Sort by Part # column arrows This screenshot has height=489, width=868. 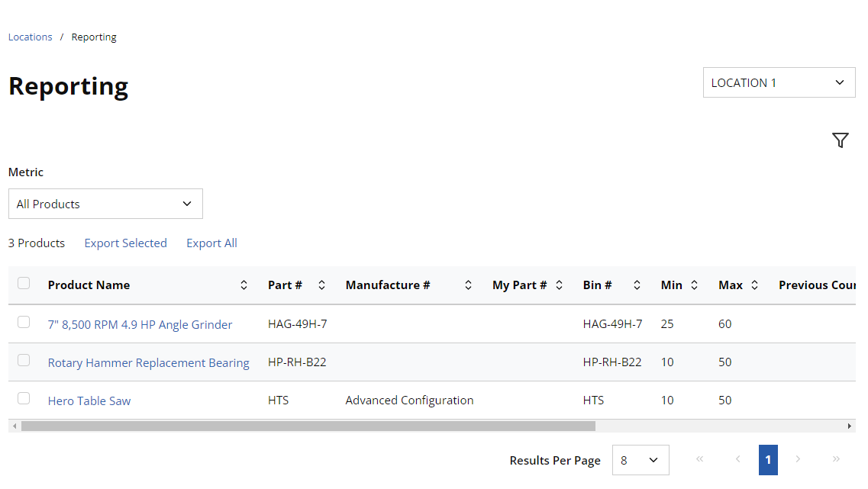pyautogui.click(x=321, y=285)
